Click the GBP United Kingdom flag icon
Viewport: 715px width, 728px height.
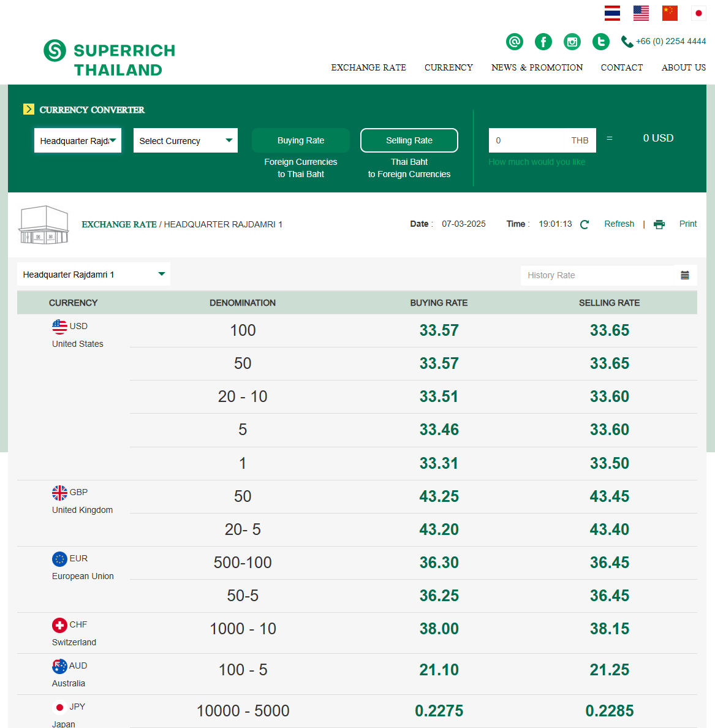click(x=59, y=493)
